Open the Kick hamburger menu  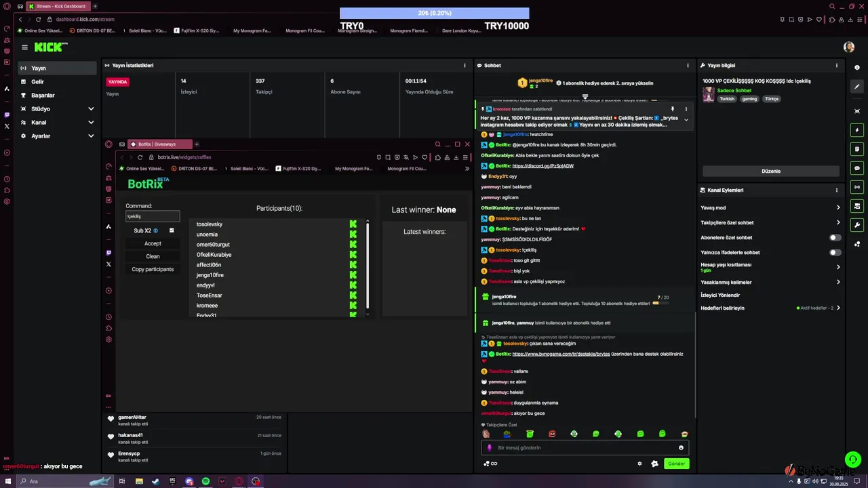(x=24, y=47)
